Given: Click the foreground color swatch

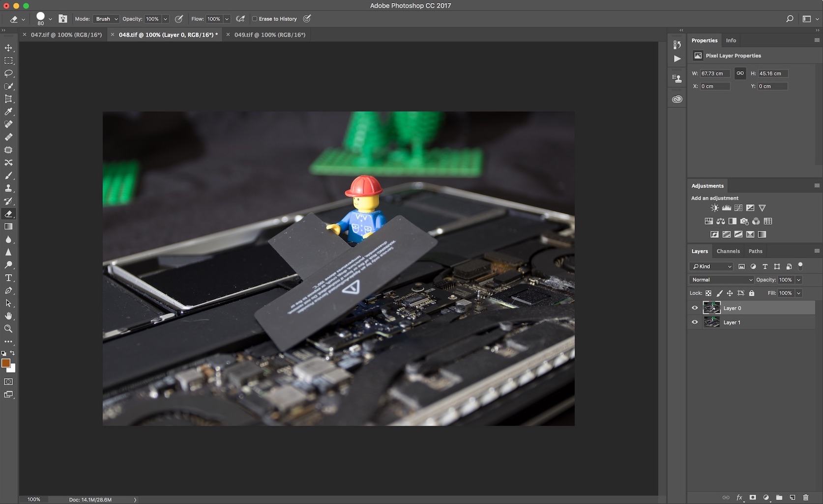Looking at the screenshot, I should tap(5, 363).
